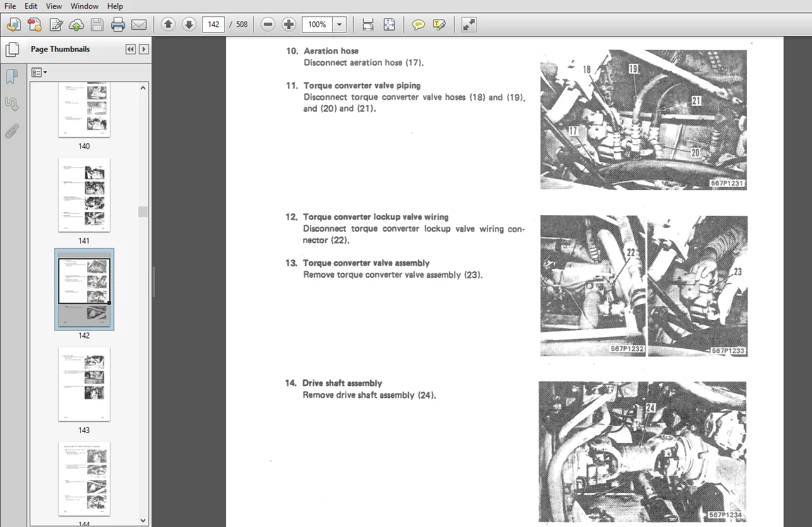Click the Zoom out minus button
This screenshot has height=527, width=812.
point(268,25)
